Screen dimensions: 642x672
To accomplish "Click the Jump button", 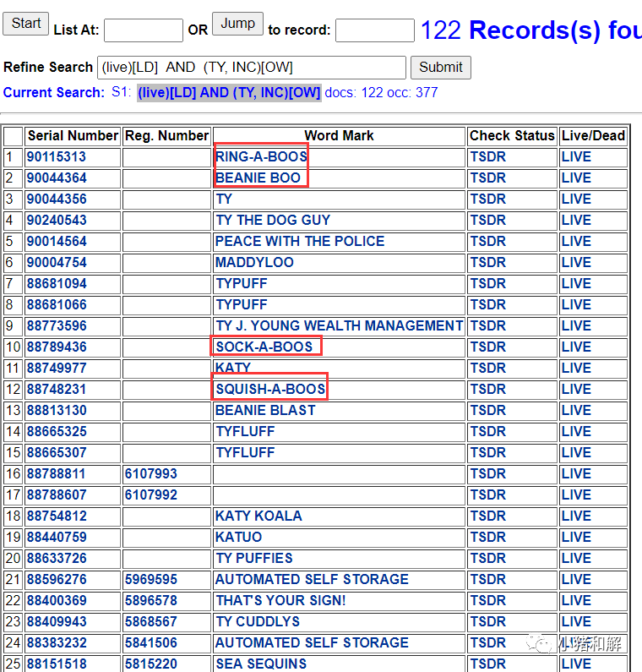I will (x=237, y=24).
